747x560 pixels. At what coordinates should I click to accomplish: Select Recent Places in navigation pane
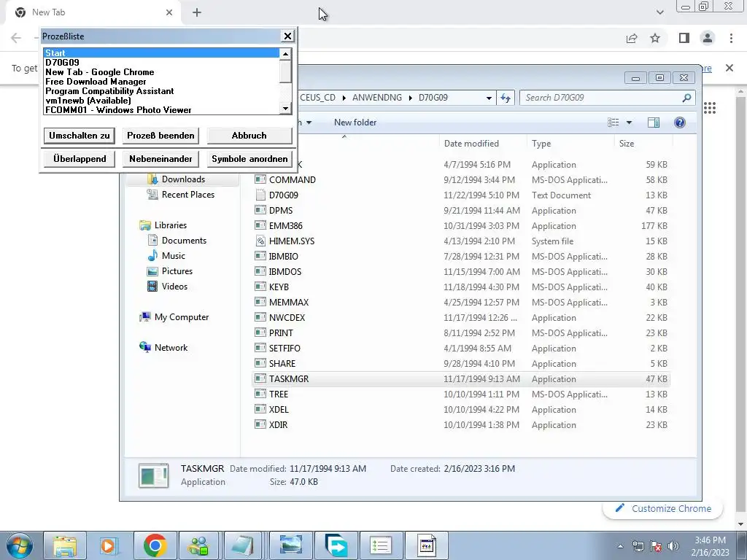(188, 194)
